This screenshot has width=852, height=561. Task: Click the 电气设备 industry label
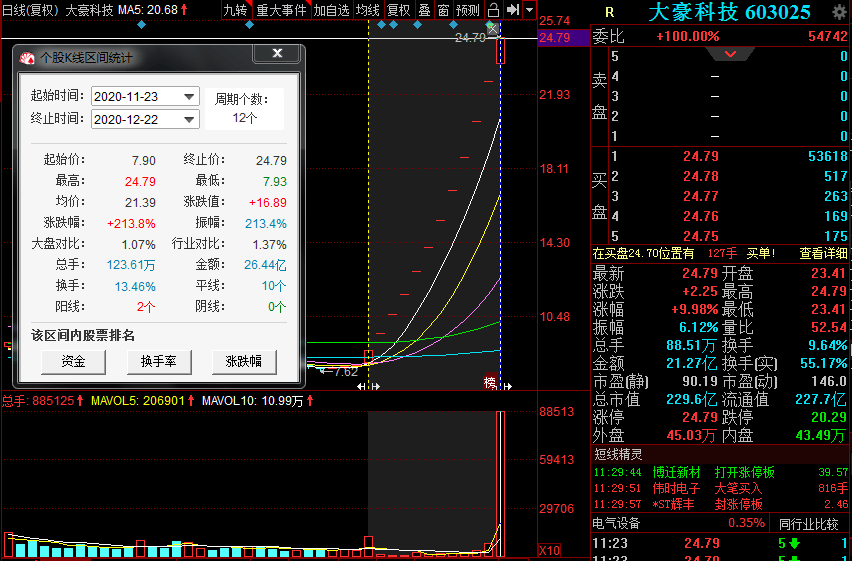pyautogui.click(x=616, y=523)
